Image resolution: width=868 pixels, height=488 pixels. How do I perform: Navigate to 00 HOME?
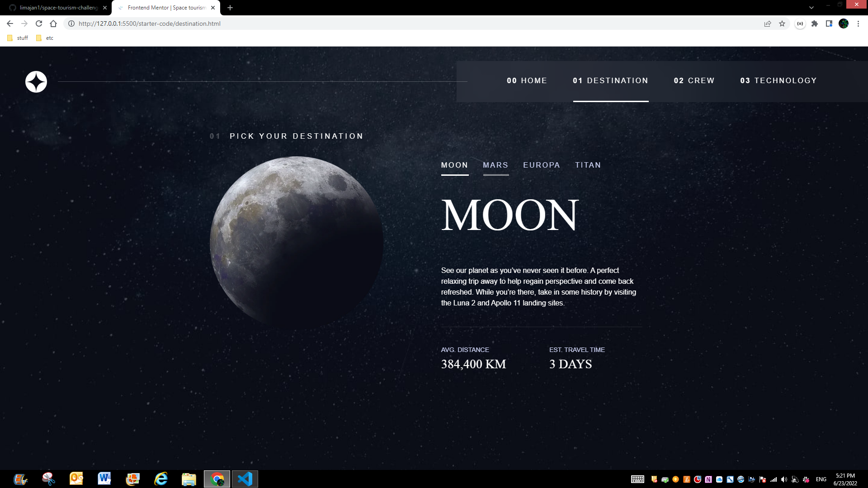click(527, 80)
